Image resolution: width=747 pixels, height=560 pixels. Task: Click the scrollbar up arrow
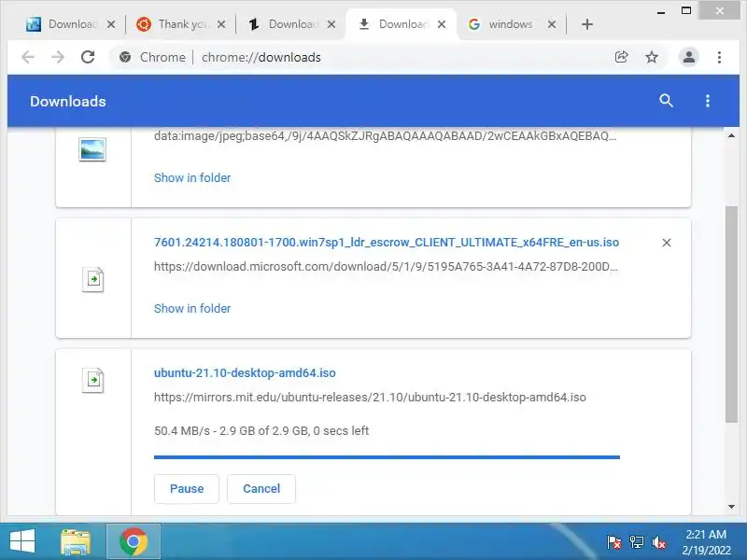731,135
